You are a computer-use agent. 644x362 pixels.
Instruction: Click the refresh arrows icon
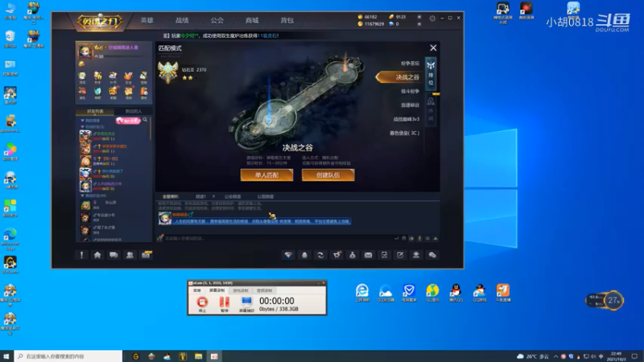point(320,255)
